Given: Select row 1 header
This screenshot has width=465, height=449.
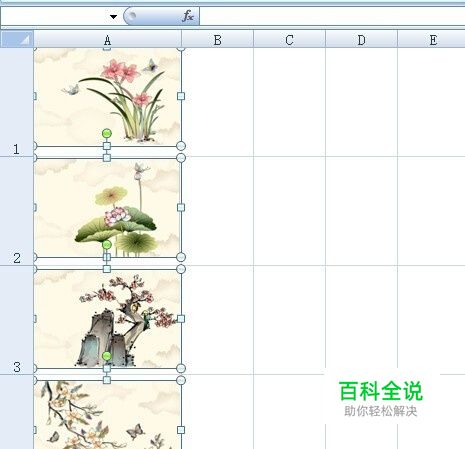Looking at the screenshot, I should (17, 102).
